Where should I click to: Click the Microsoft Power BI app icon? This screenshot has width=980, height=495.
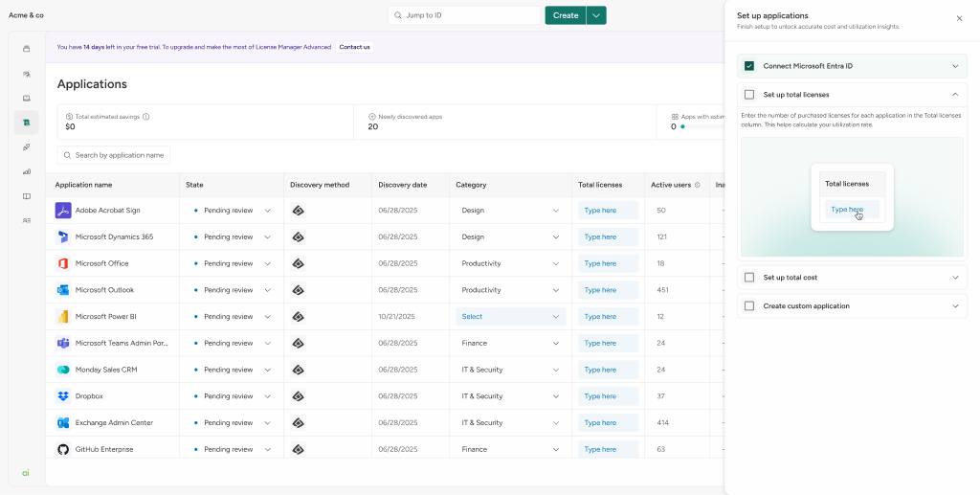click(x=63, y=317)
